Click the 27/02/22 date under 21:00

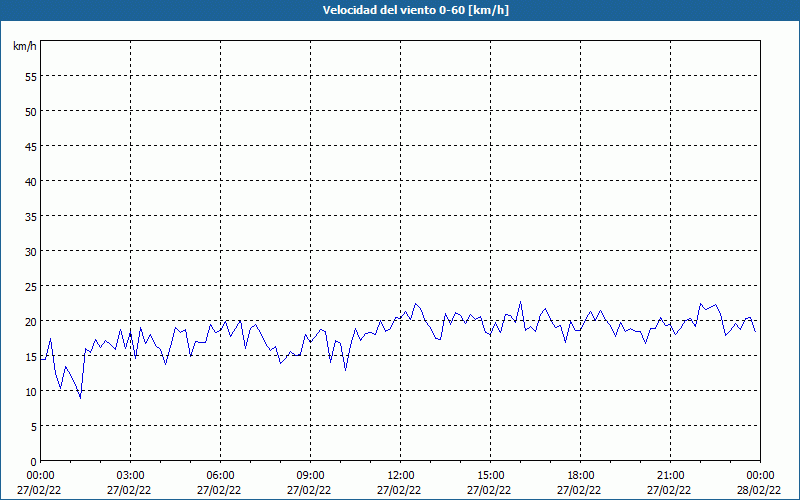[669, 490]
